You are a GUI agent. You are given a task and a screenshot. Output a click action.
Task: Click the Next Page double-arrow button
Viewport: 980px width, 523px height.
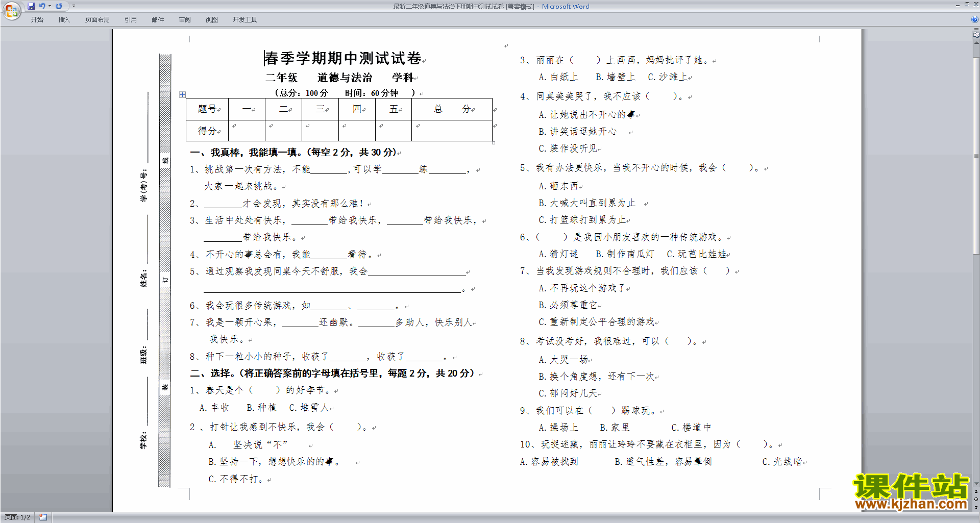(976, 507)
